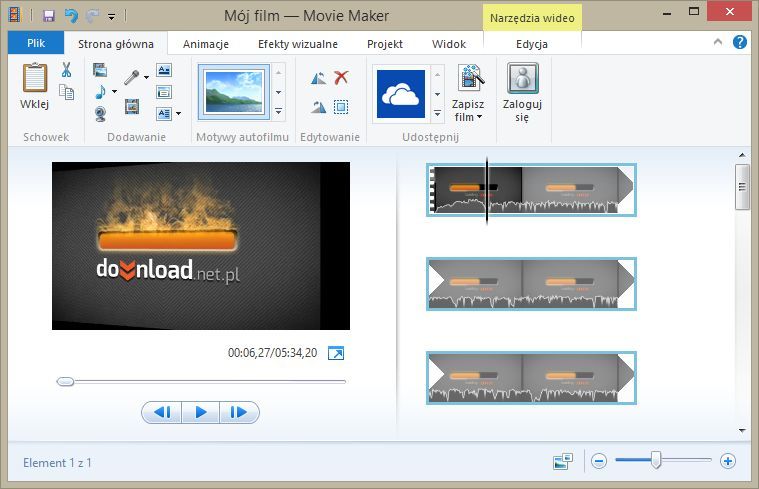Image resolution: width=759 pixels, height=489 pixels.
Task: Click the Wklej paste button
Action: pos(34,86)
